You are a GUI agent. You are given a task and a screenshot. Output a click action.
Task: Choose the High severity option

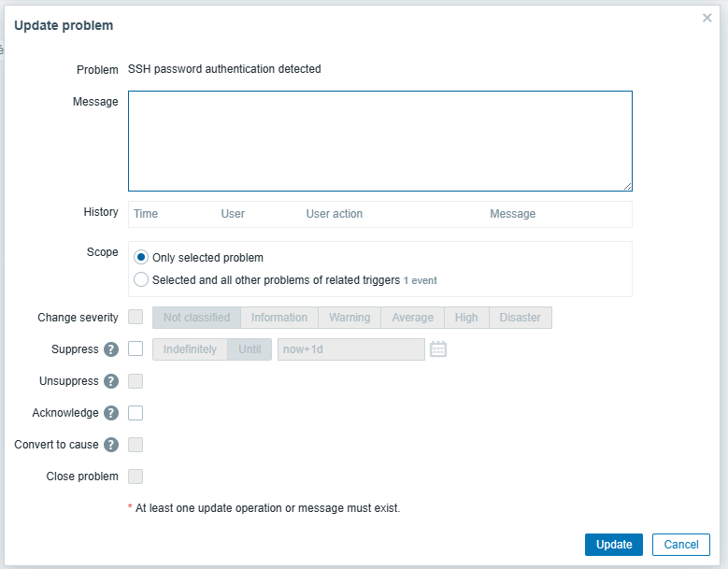466,318
